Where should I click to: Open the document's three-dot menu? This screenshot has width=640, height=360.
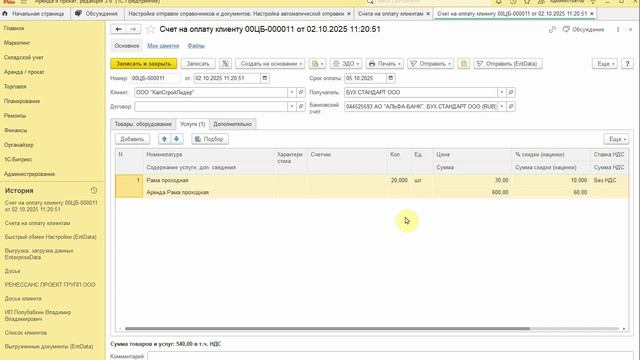(618, 29)
